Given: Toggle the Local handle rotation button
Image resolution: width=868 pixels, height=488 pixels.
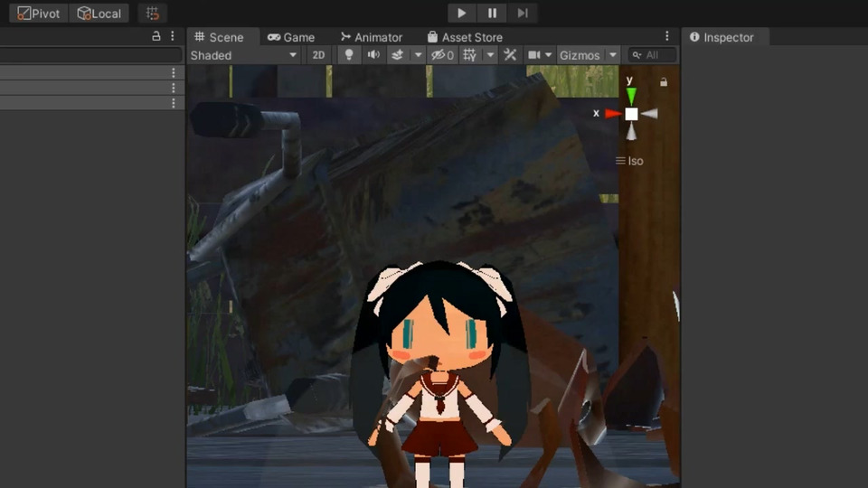Looking at the screenshot, I should point(99,14).
